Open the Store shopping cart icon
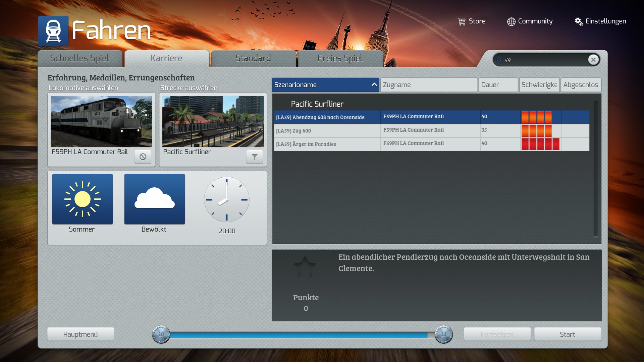Image resolution: width=644 pixels, height=362 pixels. (462, 21)
